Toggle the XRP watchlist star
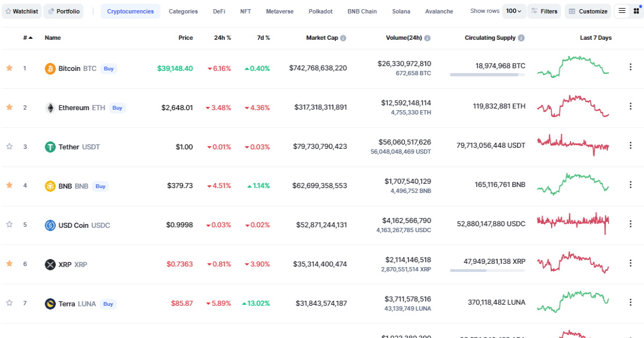Screen dimensions: 644x338 (x=9, y=264)
